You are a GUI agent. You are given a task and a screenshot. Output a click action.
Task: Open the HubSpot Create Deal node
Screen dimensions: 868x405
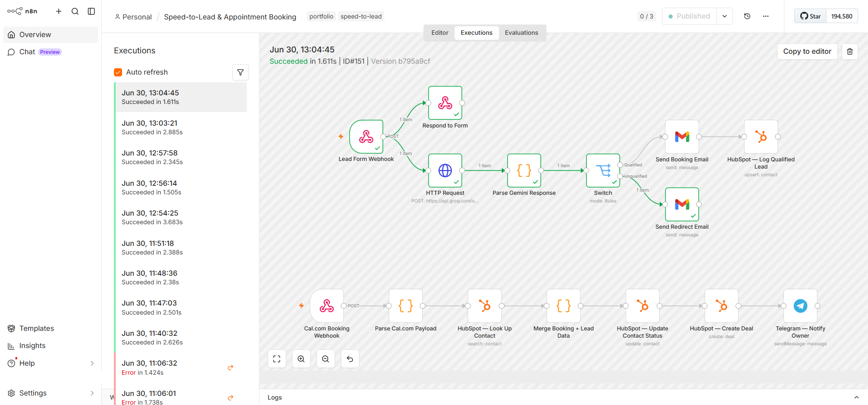(722, 306)
